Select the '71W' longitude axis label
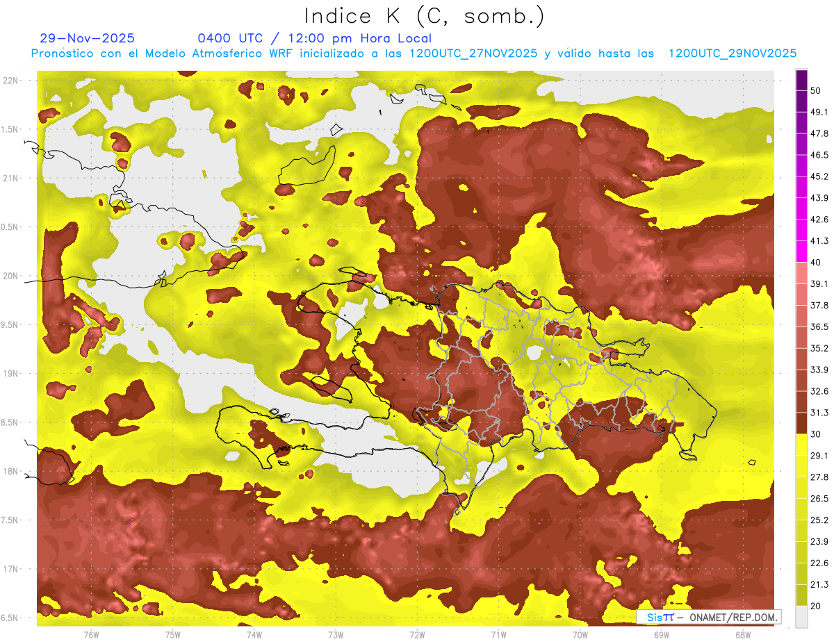 tap(498, 635)
